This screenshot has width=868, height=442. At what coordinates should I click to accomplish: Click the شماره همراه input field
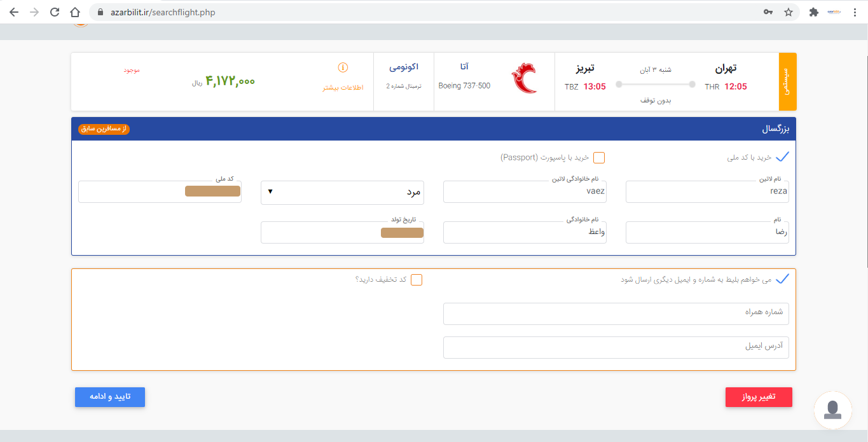point(616,314)
